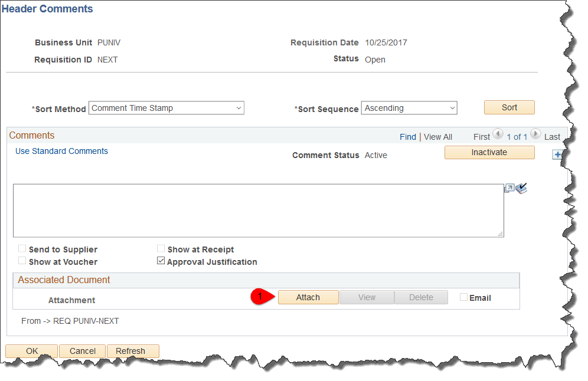Click the Sort button

tap(509, 107)
